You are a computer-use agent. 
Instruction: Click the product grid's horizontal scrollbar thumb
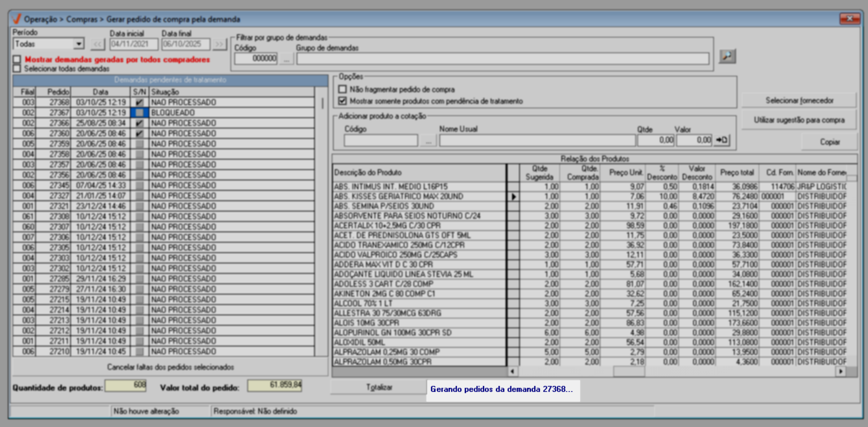coord(629,371)
